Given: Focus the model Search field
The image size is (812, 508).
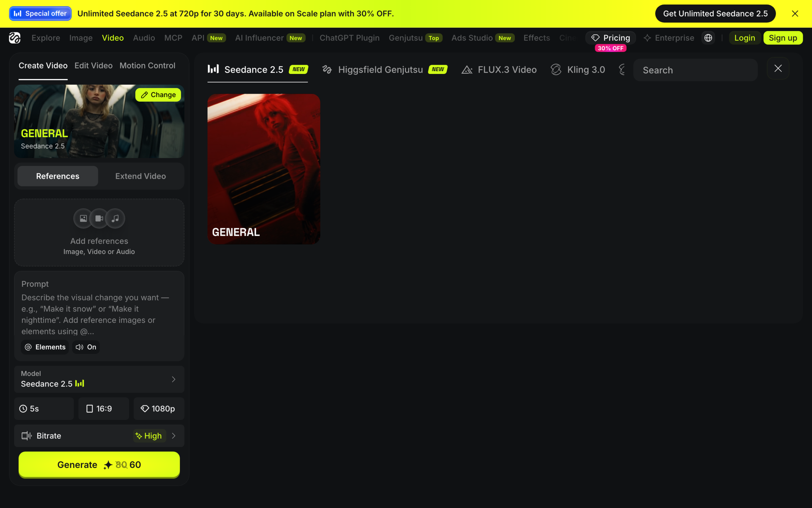Looking at the screenshot, I should coord(695,70).
